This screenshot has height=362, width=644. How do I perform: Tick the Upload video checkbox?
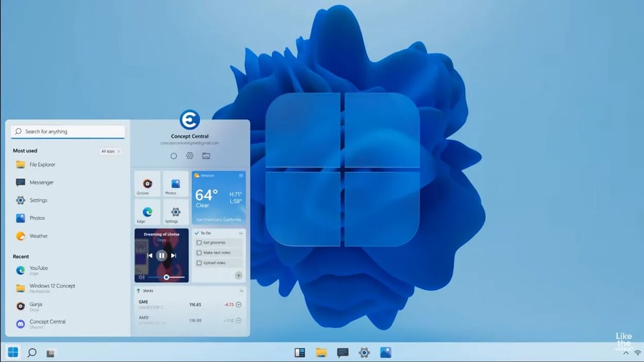click(x=199, y=263)
